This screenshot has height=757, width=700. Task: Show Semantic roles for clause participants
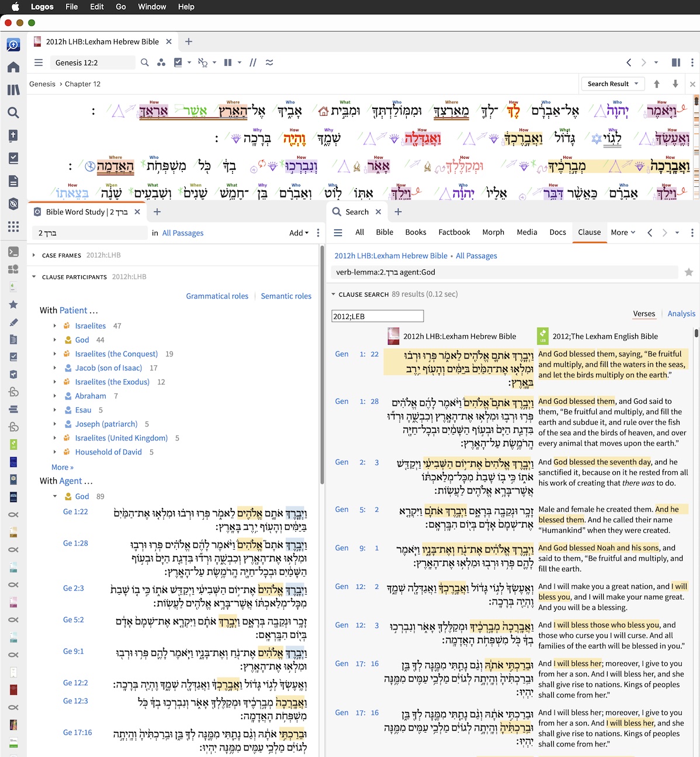[x=286, y=296]
